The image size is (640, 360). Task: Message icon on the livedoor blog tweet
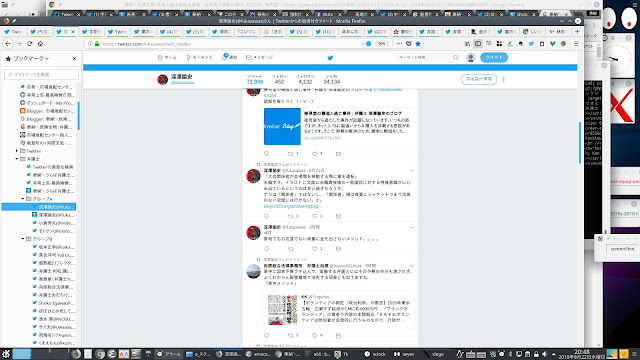click(338, 154)
